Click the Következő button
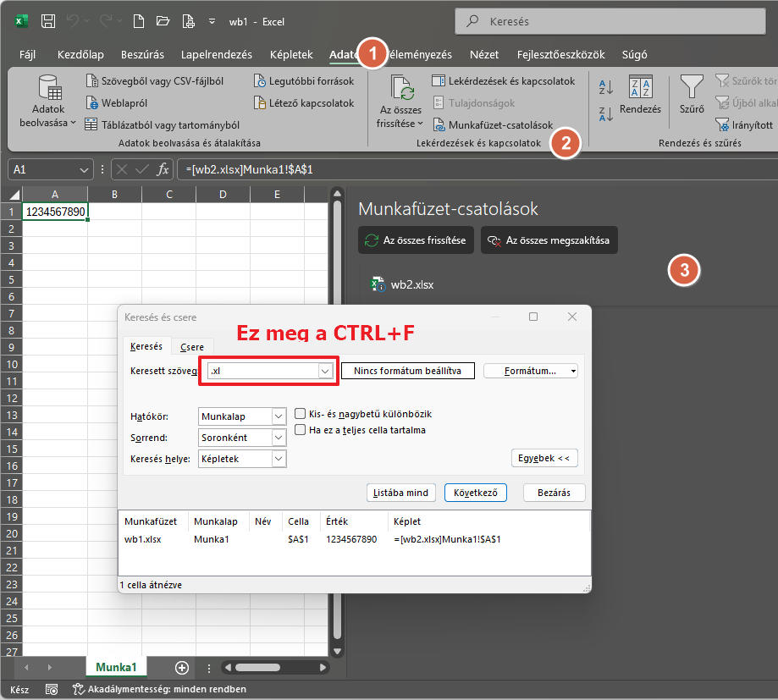 click(x=475, y=493)
